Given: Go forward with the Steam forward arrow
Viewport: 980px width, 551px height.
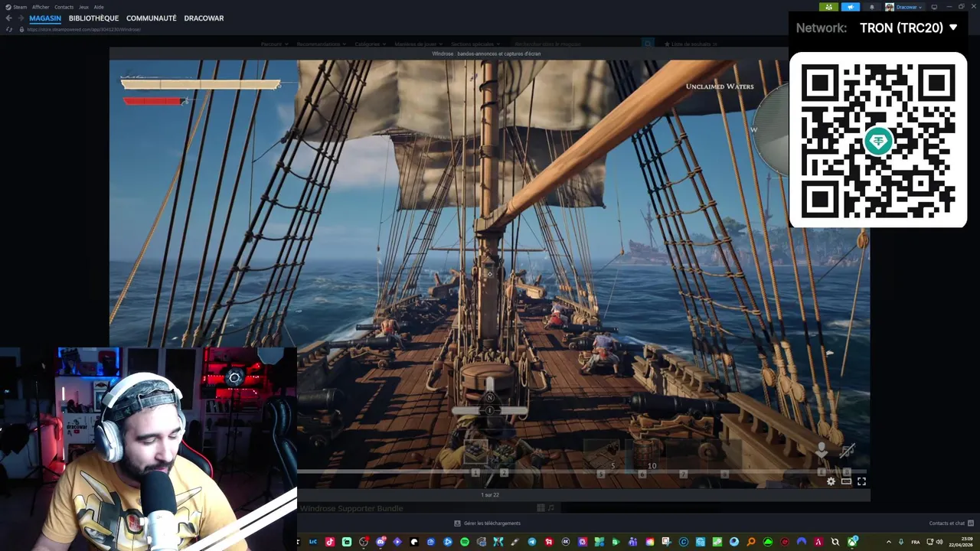Looking at the screenshot, I should click(21, 18).
